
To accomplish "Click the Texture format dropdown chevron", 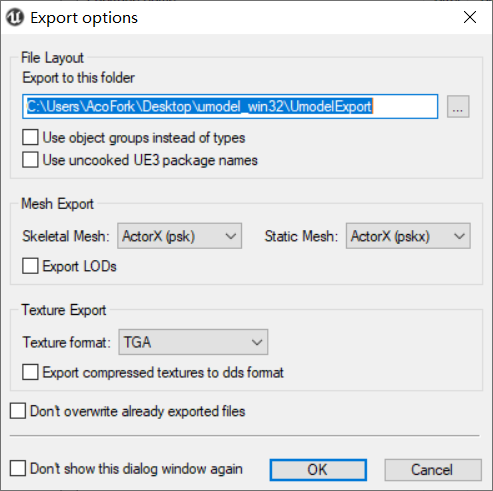I will click(x=257, y=342).
